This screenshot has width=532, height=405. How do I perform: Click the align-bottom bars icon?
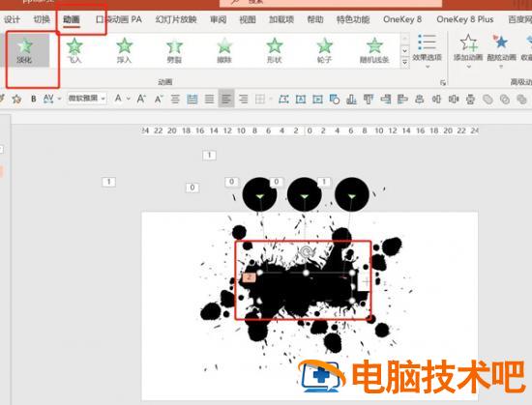pyautogui.click(x=351, y=99)
